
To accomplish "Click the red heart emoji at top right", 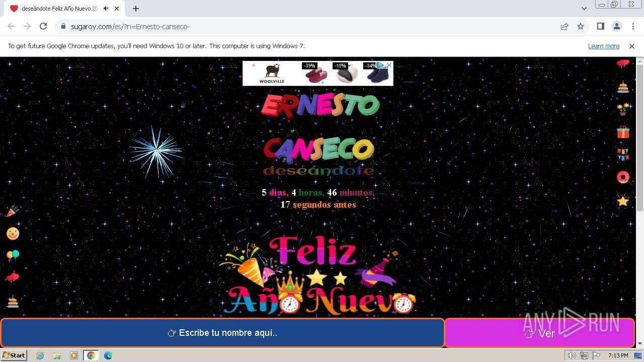I will pos(623,64).
